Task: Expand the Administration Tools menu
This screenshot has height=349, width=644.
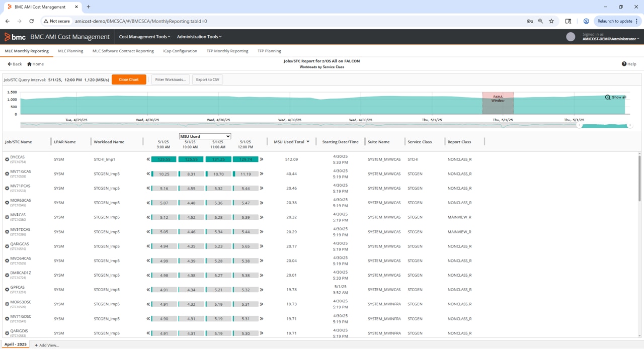Action: 199,37
